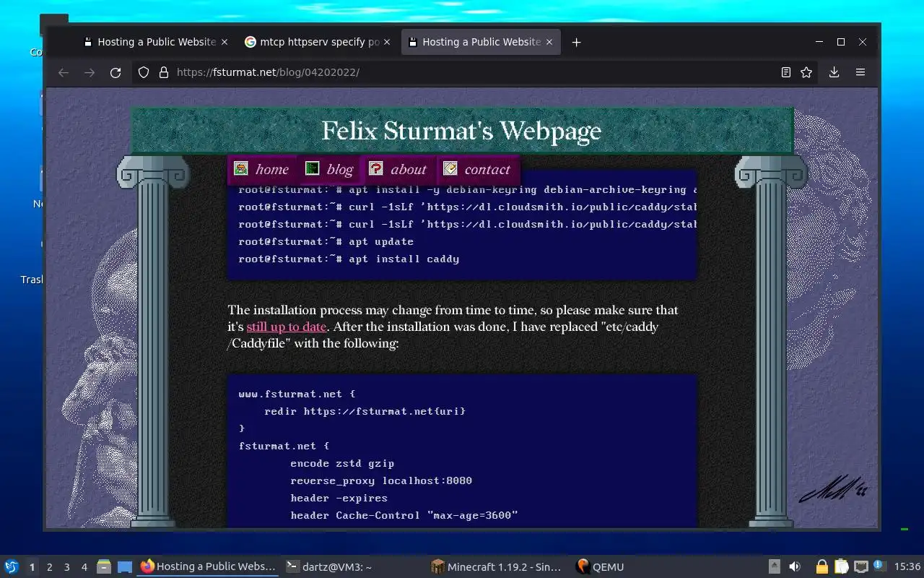The image size is (924, 578).
Task: Open the Firefox downloads panel
Action: (834, 72)
